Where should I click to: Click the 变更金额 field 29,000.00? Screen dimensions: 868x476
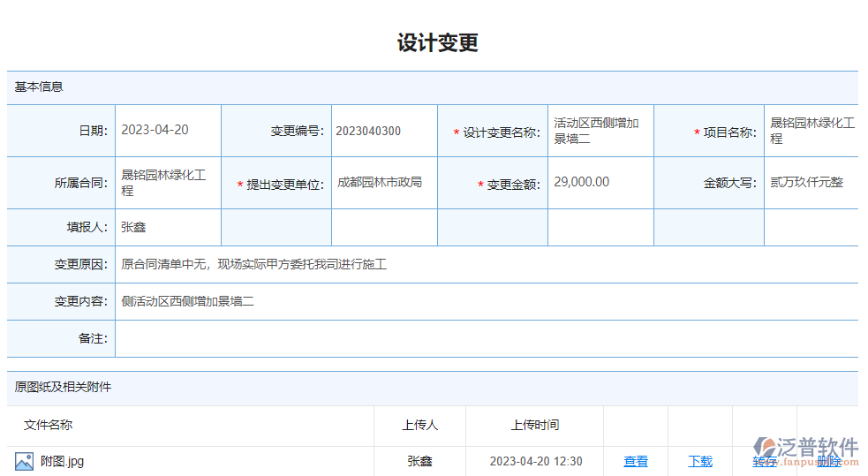[600, 183]
